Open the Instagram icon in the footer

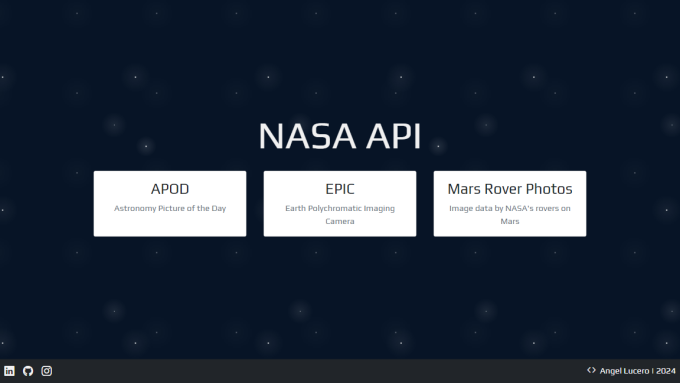pyautogui.click(x=46, y=371)
